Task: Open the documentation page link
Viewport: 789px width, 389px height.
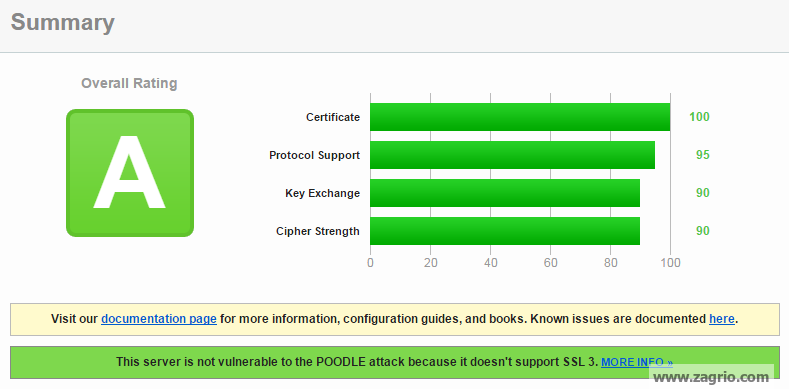Action: pyautogui.click(x=159, y=319)
